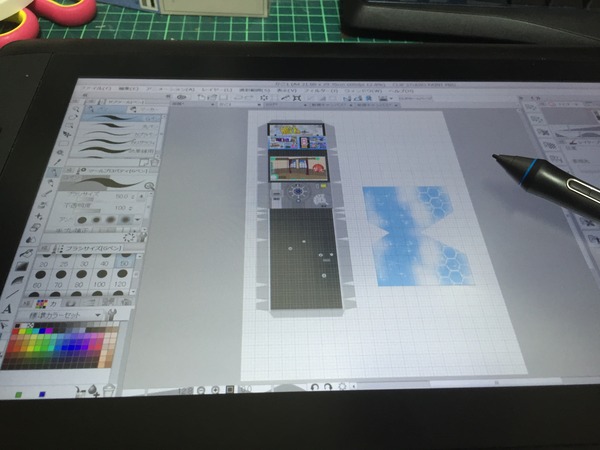Click zoom out button below canvas
The width and height of the screenshot is (600, 450).
pos(201,390)
